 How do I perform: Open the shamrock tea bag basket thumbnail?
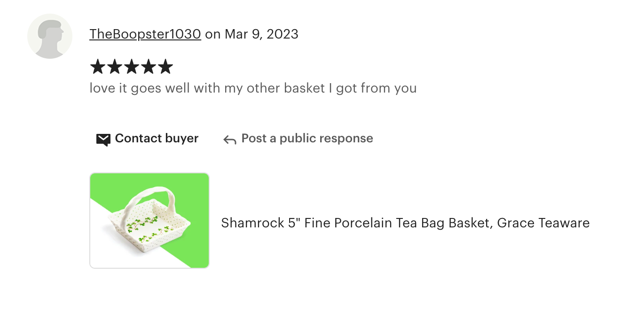[x=149, y=221]
